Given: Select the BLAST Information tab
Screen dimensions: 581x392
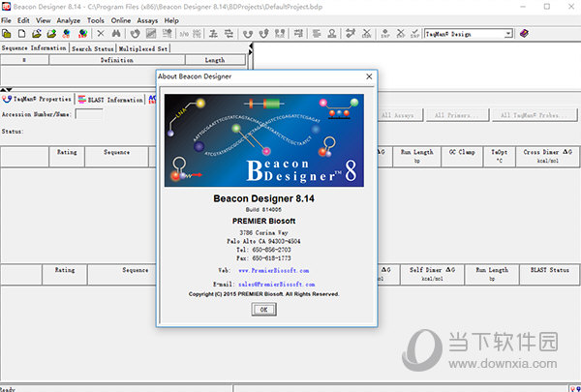Looking at the screenshot, I should 114,99.
